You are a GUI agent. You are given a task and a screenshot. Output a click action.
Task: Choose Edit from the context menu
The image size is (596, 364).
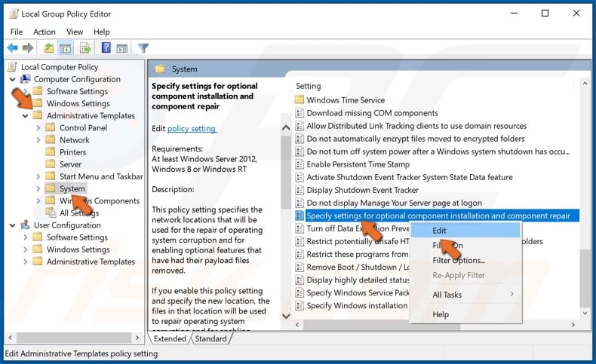click(465, 231)
